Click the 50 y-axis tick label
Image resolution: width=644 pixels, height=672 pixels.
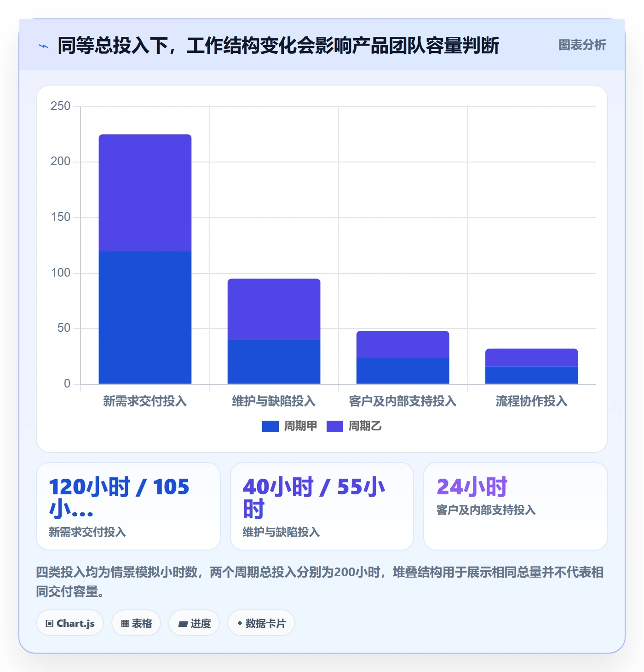[64, 328]
